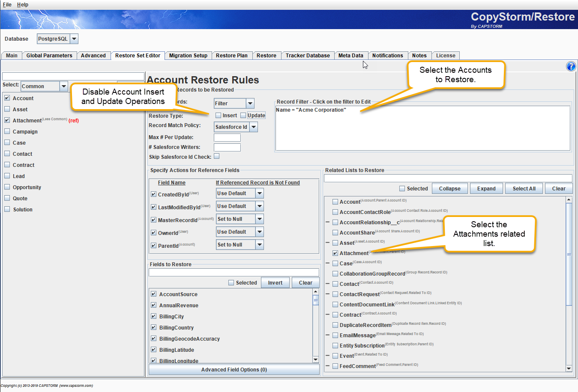Uncheck the Attachment related list checkbox
This screenshot has height=392, width=578.
pyautogui.click(x=335, y=253)
